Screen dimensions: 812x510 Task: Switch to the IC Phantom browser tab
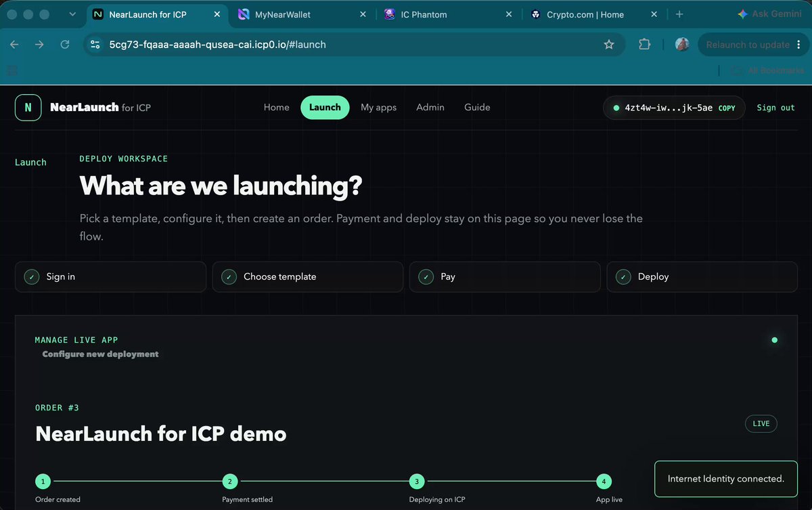click(449, 14)
